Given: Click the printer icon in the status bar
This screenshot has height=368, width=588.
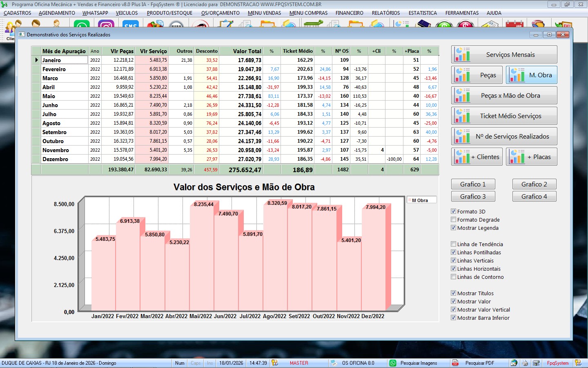Looking at the screenshot, I should (x=525, y=363).
